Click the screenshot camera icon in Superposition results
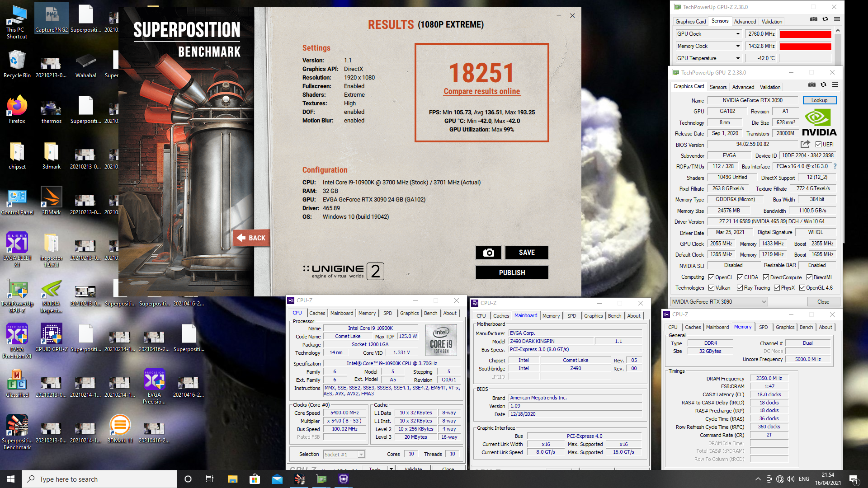Viewport: 868px width, 488px height. pyautogui.click(x=488, y=253)
